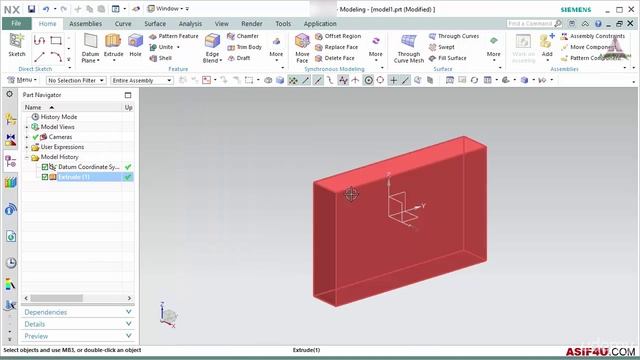Click the View tab

[222, 24]
